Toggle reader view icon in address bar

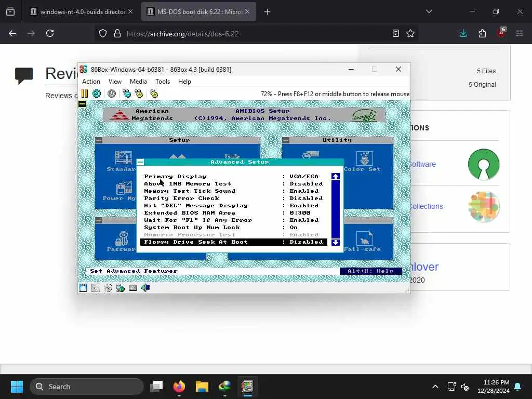(395, 34)
